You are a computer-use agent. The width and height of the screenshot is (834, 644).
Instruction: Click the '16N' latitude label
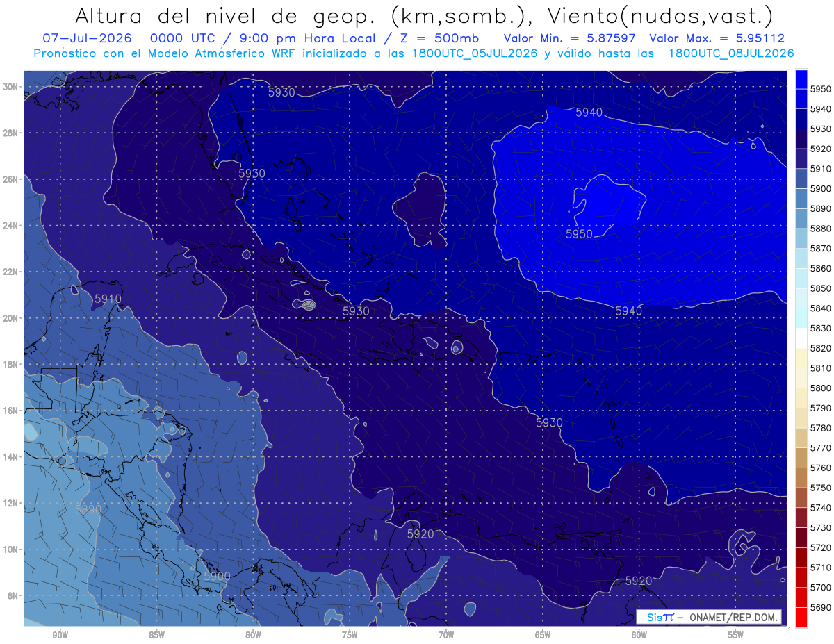[x=11, y=411]
